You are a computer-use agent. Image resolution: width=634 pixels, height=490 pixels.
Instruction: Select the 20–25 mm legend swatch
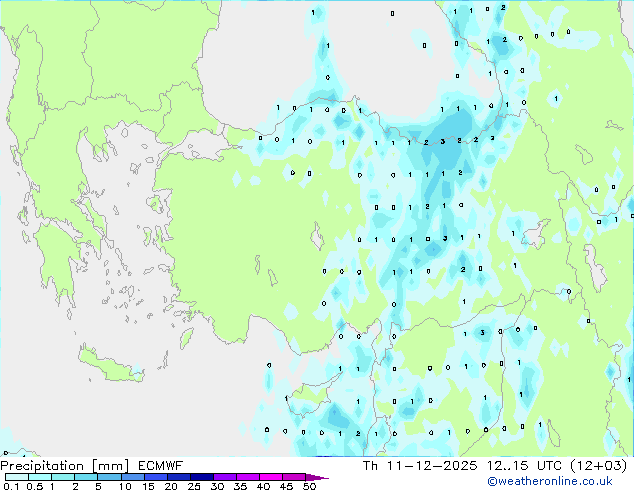[179, 477]
